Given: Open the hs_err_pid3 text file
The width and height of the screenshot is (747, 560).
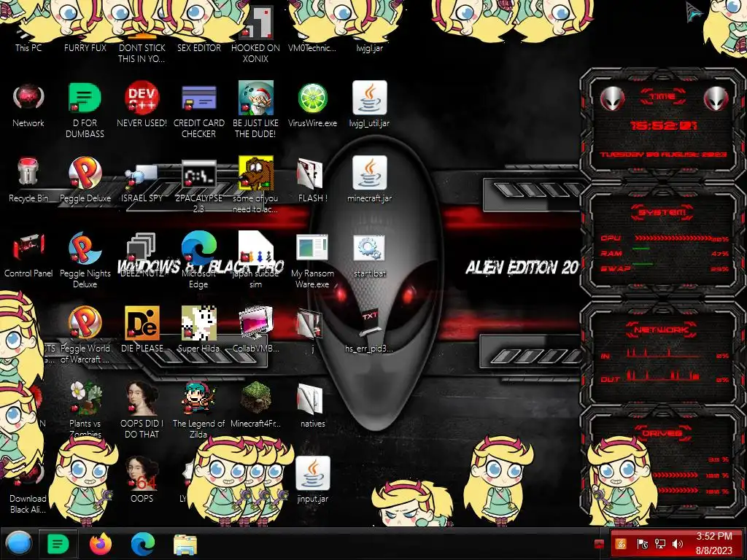Looking at the screenshot, I should [370, 322].
